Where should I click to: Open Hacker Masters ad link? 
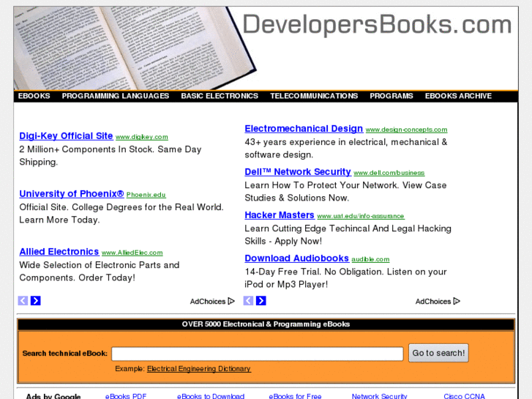(x=280, y=215)
